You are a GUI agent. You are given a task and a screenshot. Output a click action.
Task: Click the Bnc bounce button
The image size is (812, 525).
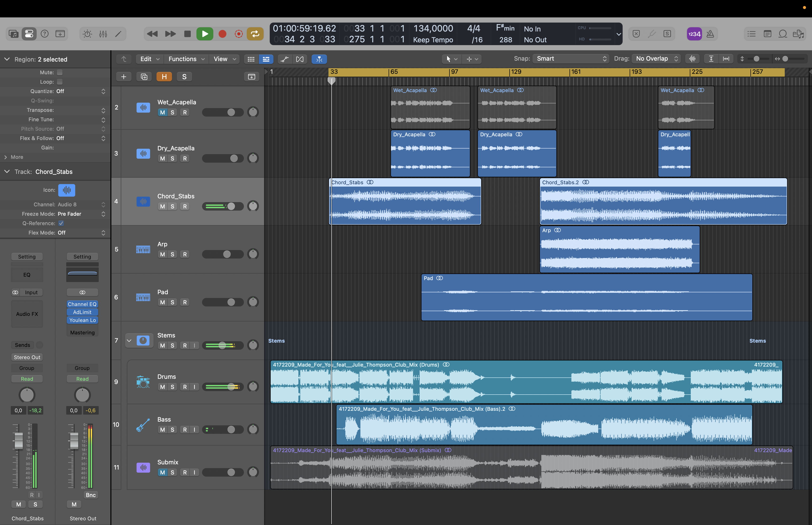coord(91,495)
